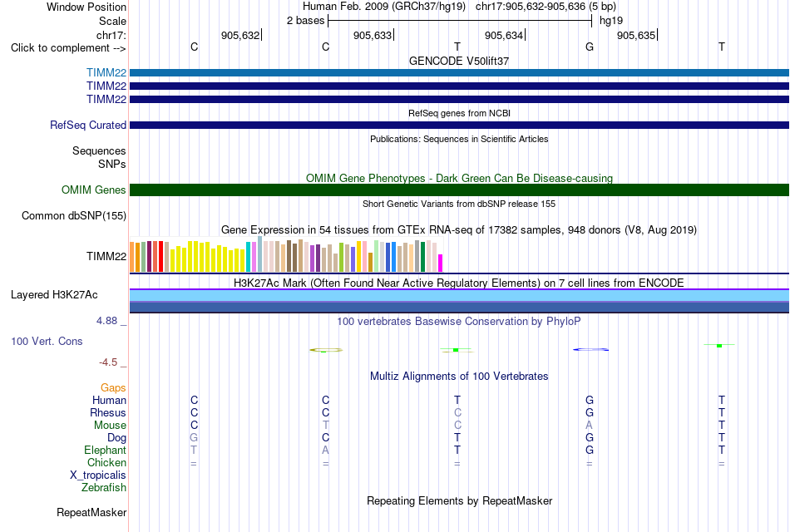Click the Rhesus species label
Viewport: 790px width, 532px height.
click(108, 413)
